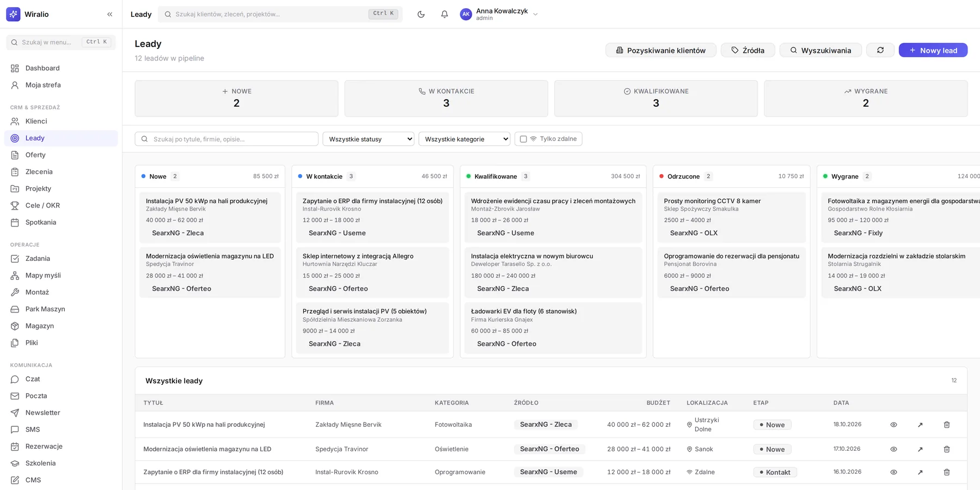Enable the Tylko zdalne checkbox
Viewport: 980px width, 490px height.
click(523, 139)
